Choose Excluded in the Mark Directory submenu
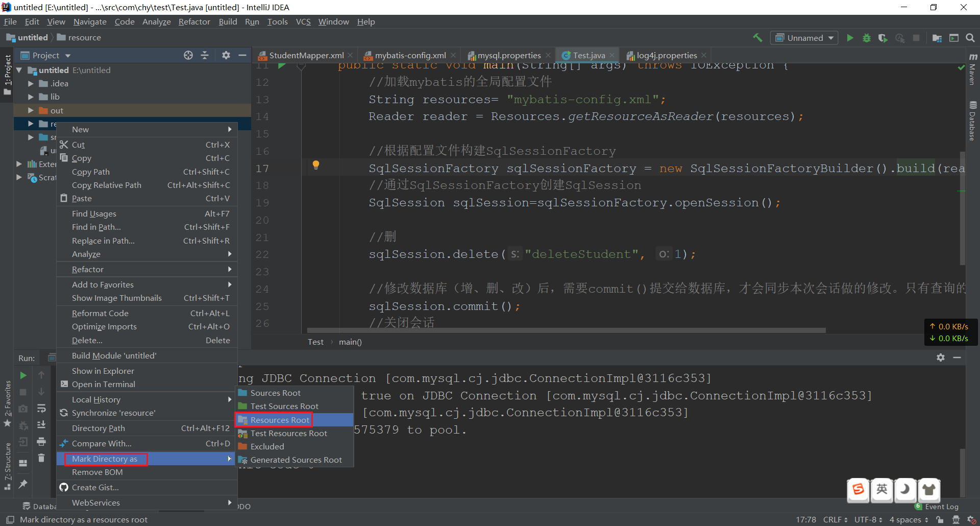The width and height of the screenshot is (980, 526). (x=295, y=446)
